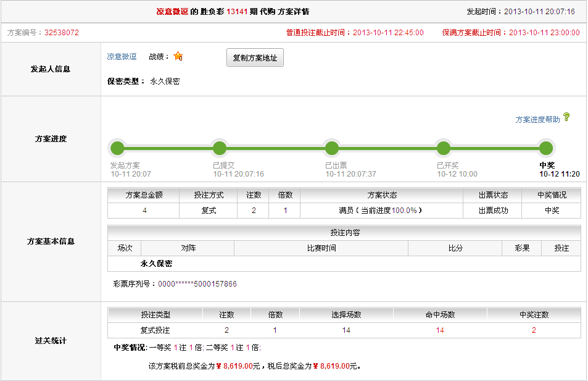
Task: Open 凉意微逗 profile link in initiator info
Action: (122, 57)
